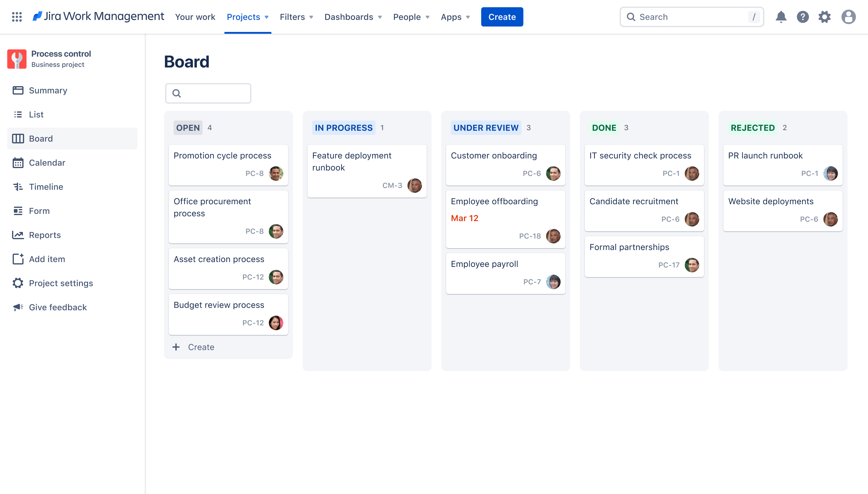Open the Form view
Screen dimensions: 868x494
point(39,210)
